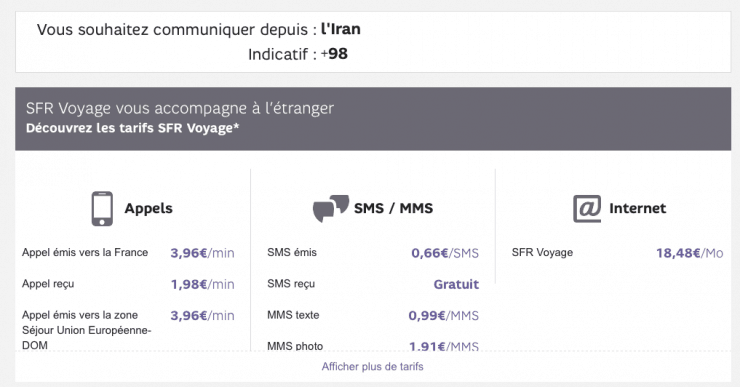The image size is (740, 387).
Task: Click the +98 dialing code
Action: pos(334,54)
